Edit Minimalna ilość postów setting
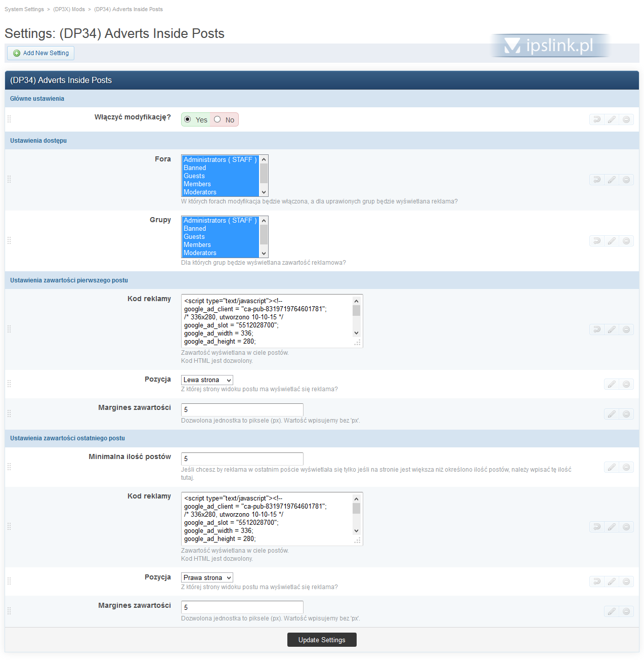 [612, 467]
